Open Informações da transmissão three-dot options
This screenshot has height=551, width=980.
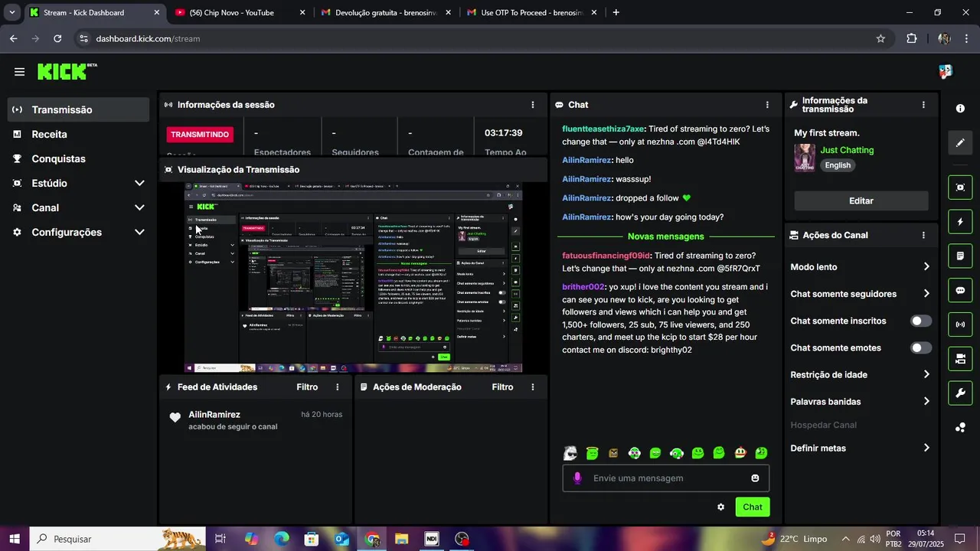(x=923, y=105)
